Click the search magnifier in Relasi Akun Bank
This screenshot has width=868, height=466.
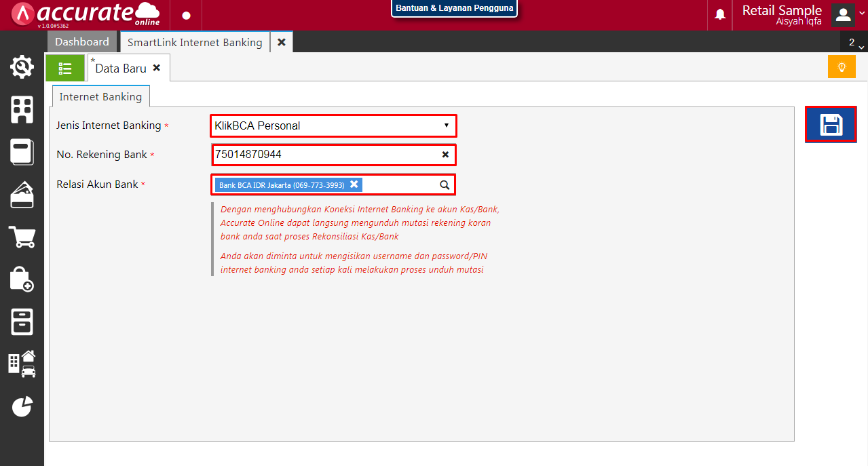coord(445,185)
